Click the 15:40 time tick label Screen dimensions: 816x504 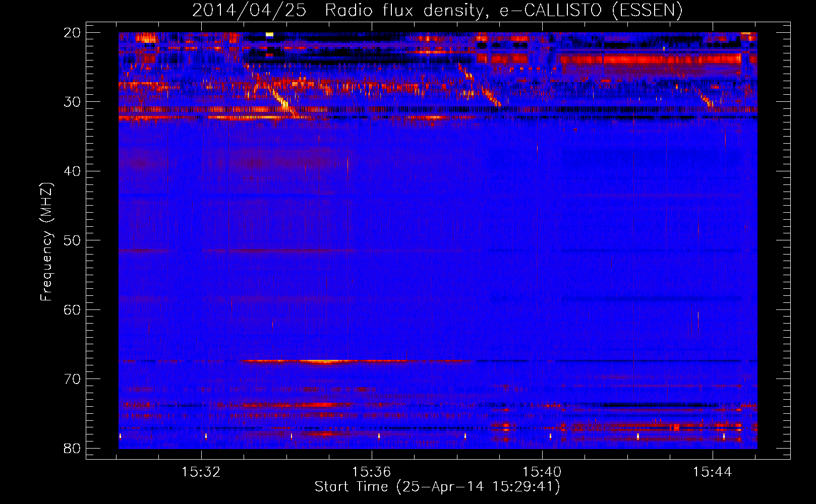pyautogui.click(x=542, y=472)
